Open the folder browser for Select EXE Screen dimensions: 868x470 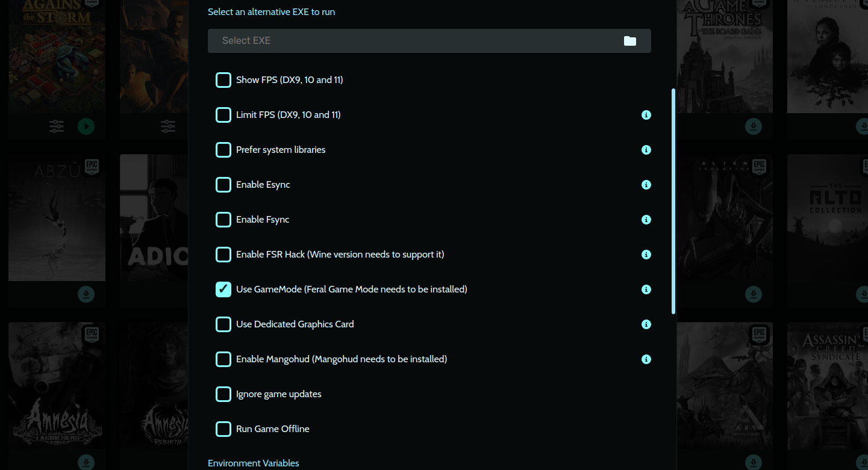tap(630, 40)
